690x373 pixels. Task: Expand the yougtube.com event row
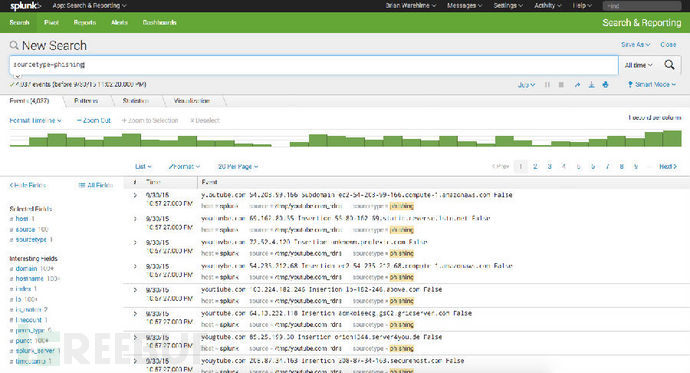click(135, 337)
